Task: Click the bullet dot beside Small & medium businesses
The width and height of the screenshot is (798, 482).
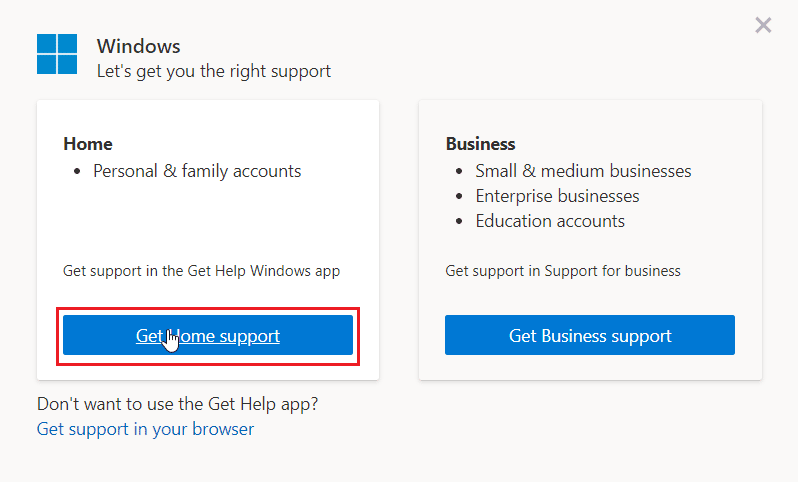Action: pos(459,172)
